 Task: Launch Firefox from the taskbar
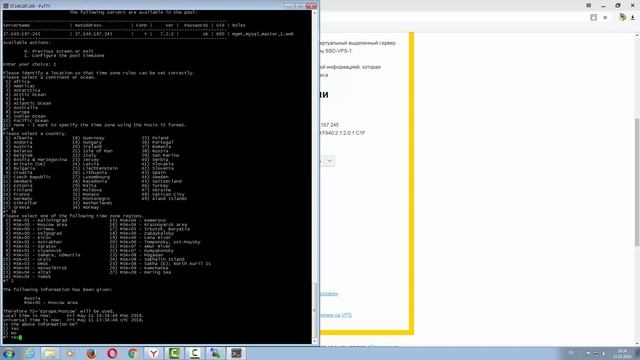91,353
